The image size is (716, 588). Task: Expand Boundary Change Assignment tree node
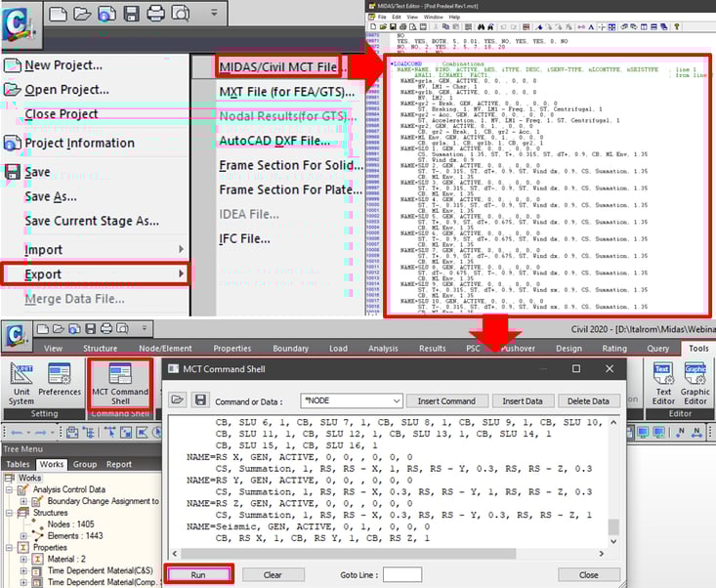[23, 501]
